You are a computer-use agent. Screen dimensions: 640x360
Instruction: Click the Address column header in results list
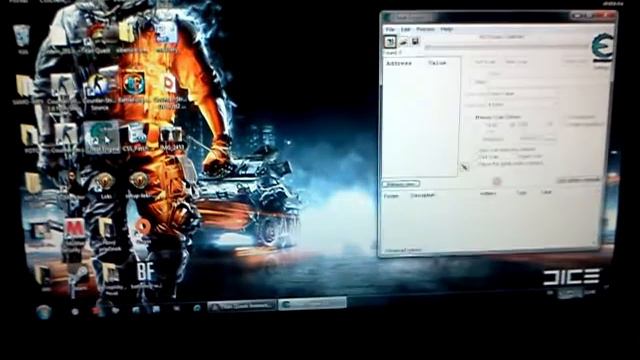[x=399, y=64]
